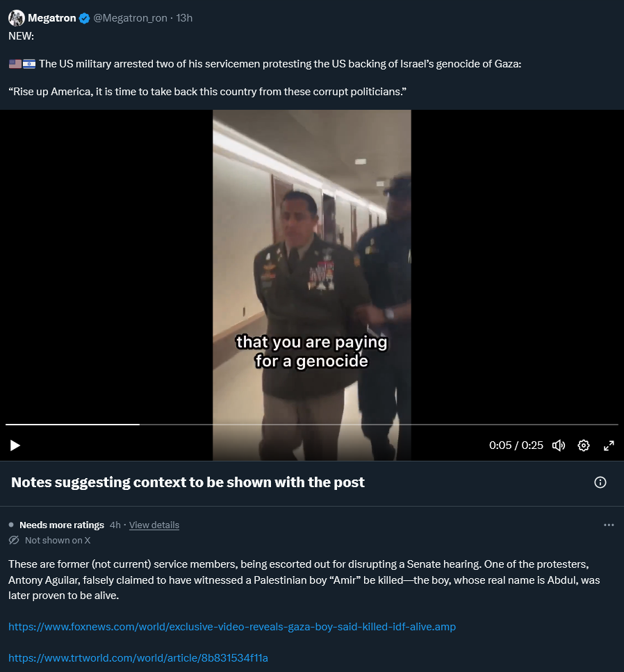The height and width of the screenshot is (672, 624).
Task: Open the note's three-dot more menu
Action: point(609,525)
